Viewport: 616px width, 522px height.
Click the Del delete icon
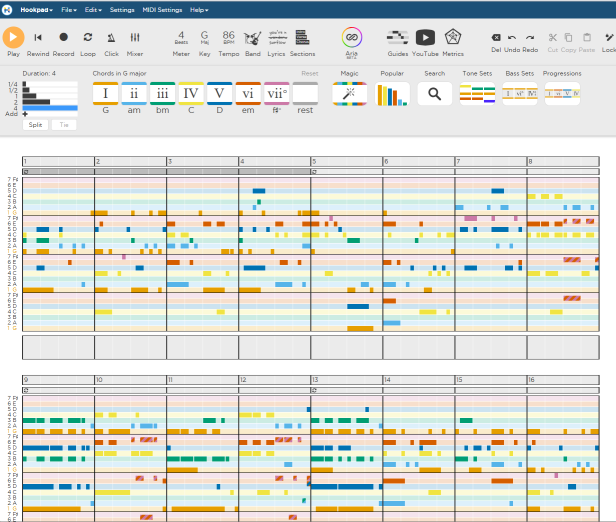click(496, 37)
